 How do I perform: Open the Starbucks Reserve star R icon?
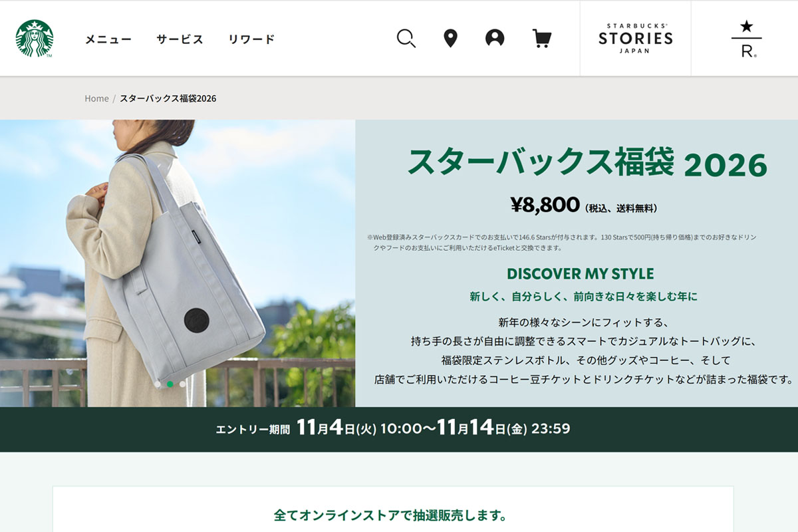click(x=746, y=39)
